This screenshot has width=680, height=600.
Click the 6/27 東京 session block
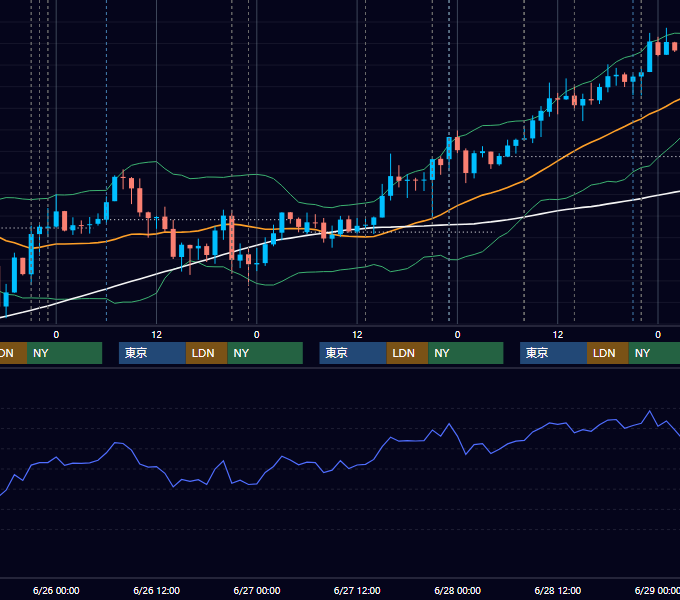(x=353, y=353)
